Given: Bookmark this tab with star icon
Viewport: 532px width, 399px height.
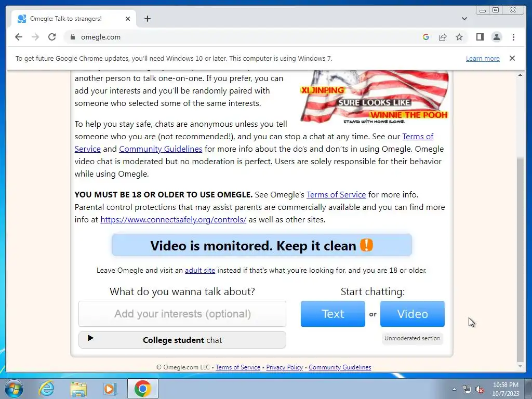Looking at the screenshot, I should coord(459,37).
